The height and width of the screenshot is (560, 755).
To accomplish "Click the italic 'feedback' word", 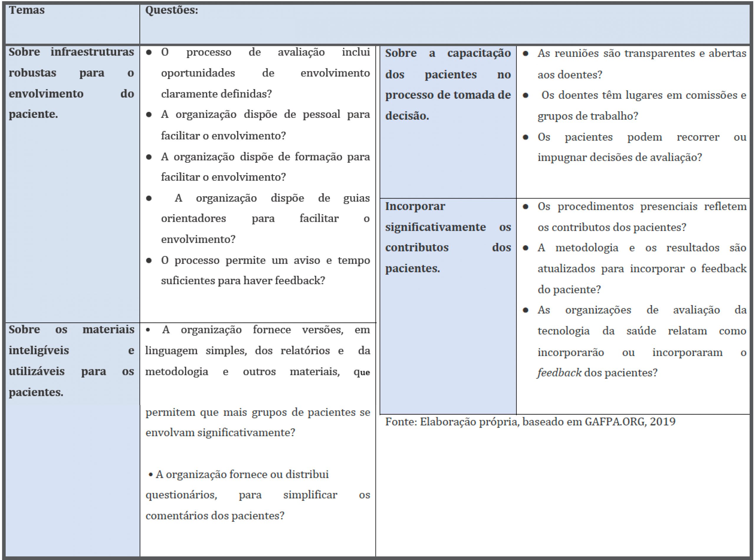I will point(560,373).
